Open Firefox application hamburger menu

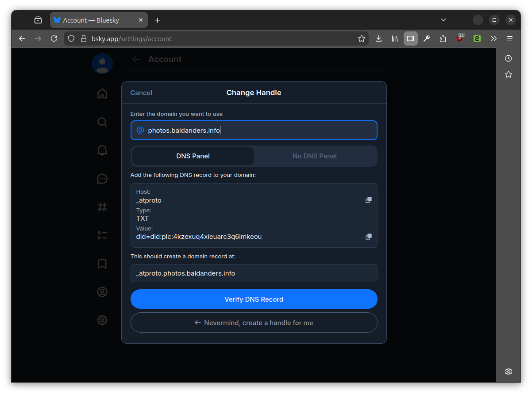pos(510,38)
